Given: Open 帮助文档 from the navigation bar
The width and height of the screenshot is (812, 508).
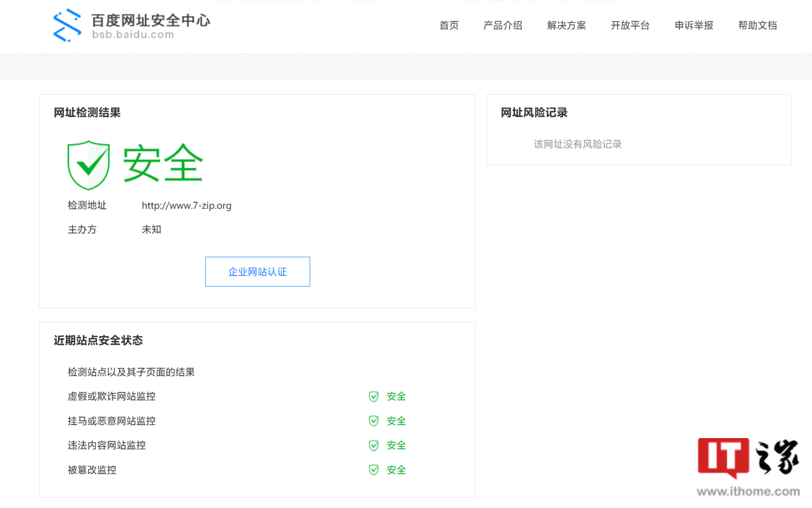Looking at the screenshot, I should [x=757, y=25].
